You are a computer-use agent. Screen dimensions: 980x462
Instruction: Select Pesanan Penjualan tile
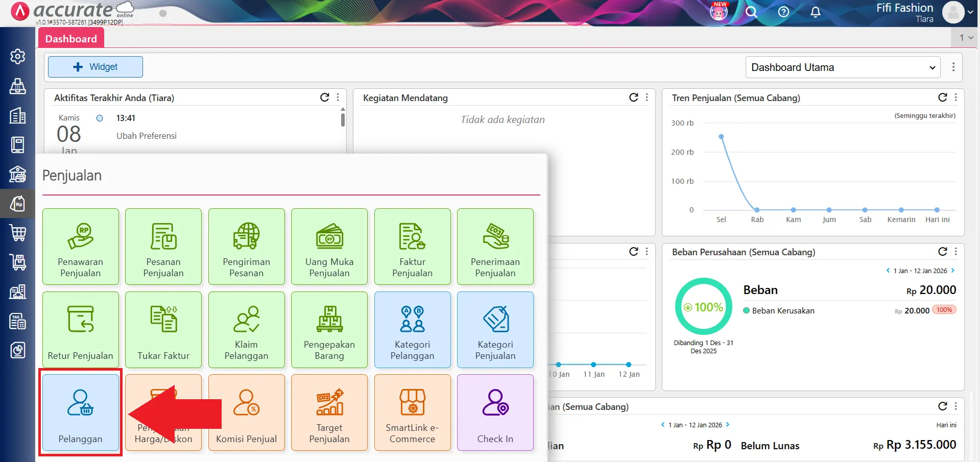click(163, 247)
